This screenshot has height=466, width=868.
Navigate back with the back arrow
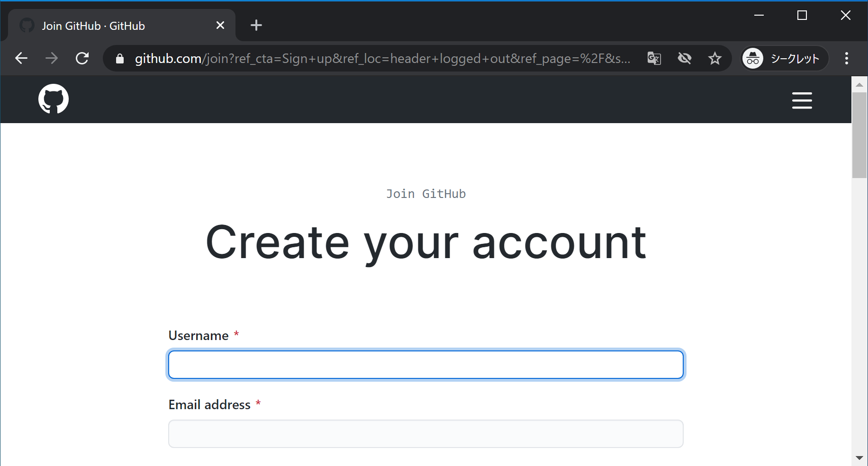21,58
